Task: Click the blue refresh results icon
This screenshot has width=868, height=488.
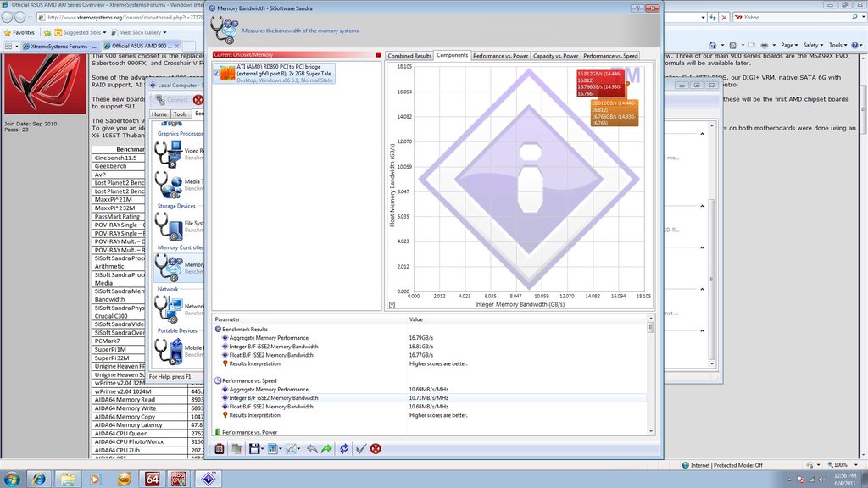Action: click(344, 449)
